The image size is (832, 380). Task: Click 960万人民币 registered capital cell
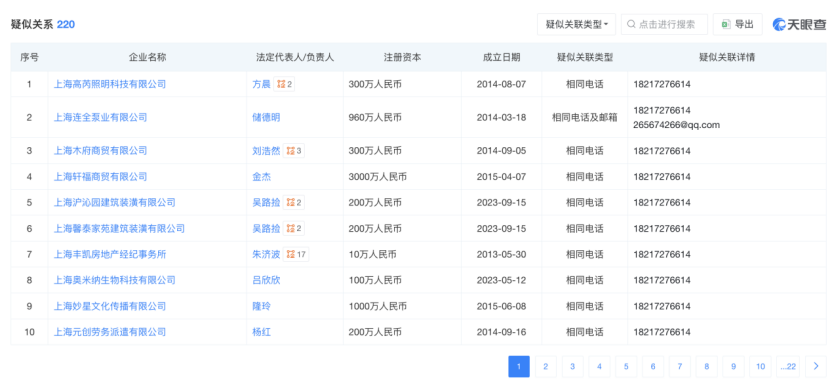pos(375,117)
